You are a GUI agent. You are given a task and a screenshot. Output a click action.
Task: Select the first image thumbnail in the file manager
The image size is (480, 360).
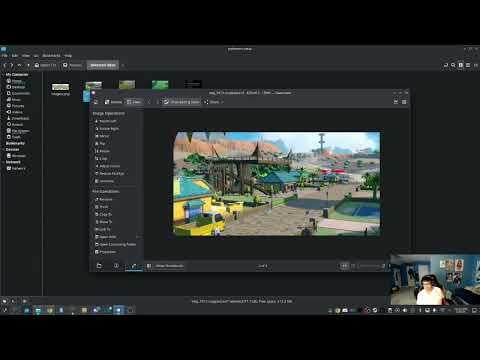60,87
